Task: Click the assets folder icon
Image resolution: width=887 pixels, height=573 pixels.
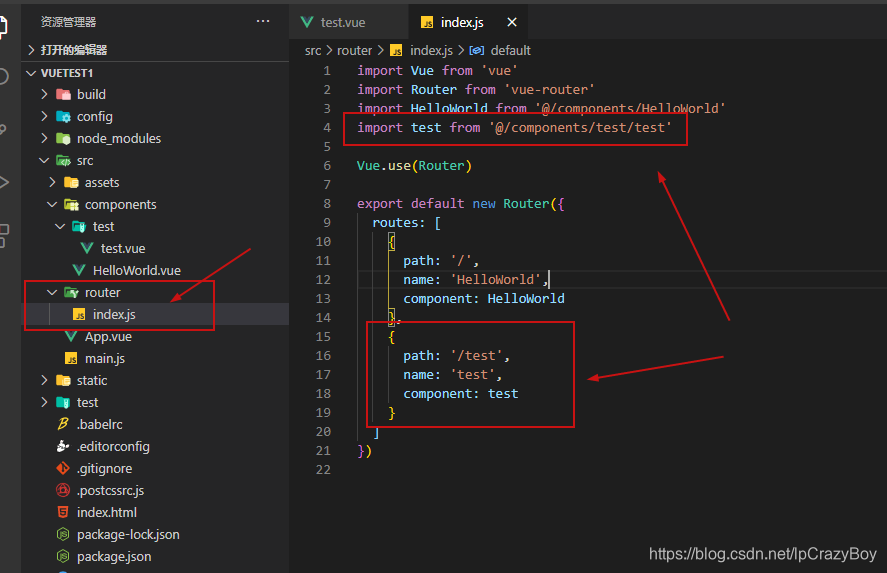Action: pyautogui.click(x=71, y=182)
